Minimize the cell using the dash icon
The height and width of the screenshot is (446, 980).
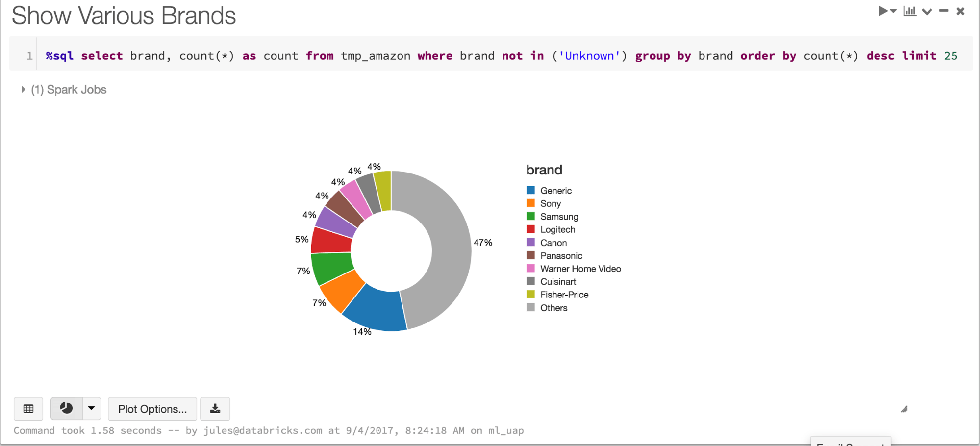pos(944,10)
